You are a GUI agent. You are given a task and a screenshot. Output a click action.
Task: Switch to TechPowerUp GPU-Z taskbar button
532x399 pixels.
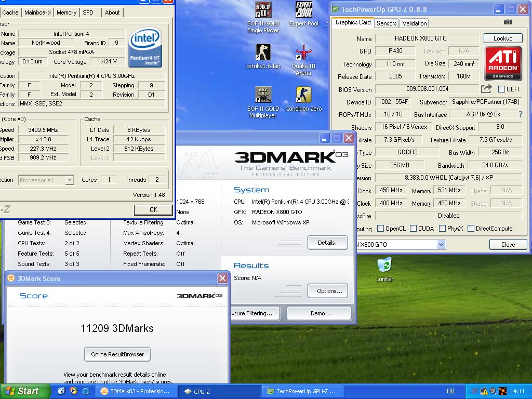coord(302,391)
